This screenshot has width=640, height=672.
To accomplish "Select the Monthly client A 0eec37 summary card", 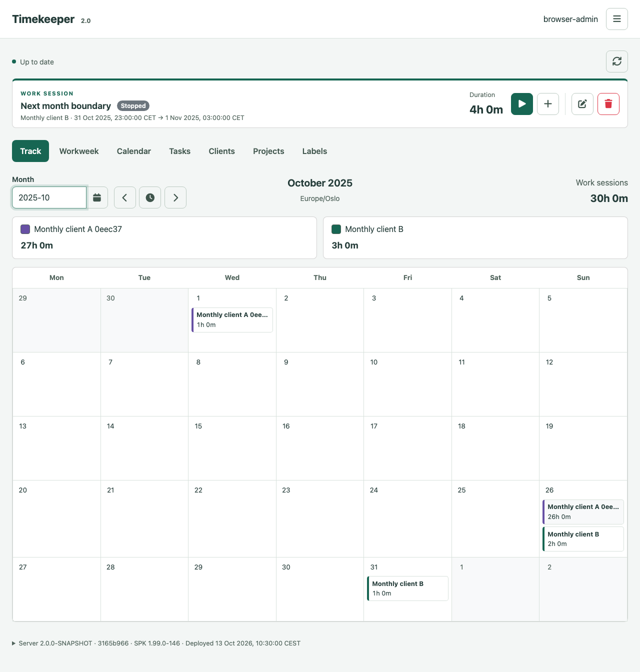I will pyautogui.click(x=164, y=237).
